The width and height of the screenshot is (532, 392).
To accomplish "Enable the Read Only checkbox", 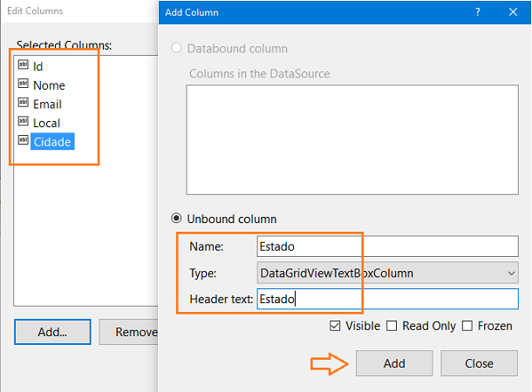I will pos(392,326).
